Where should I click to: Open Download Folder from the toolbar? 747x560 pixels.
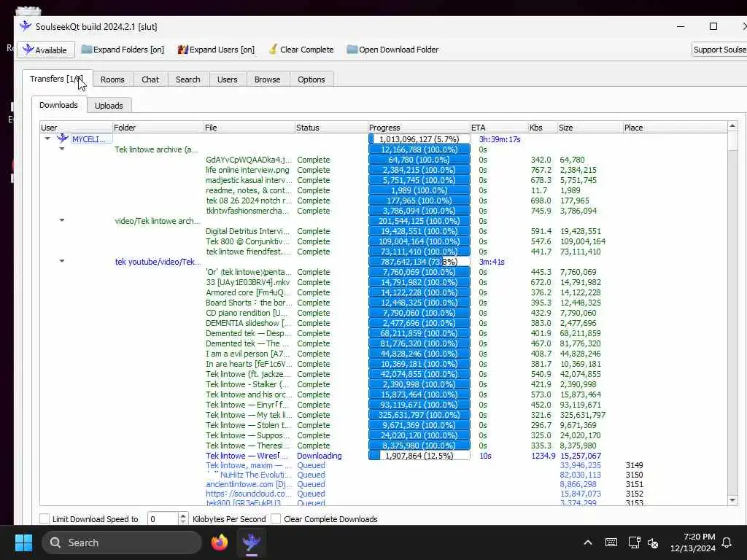pos(392,50)
